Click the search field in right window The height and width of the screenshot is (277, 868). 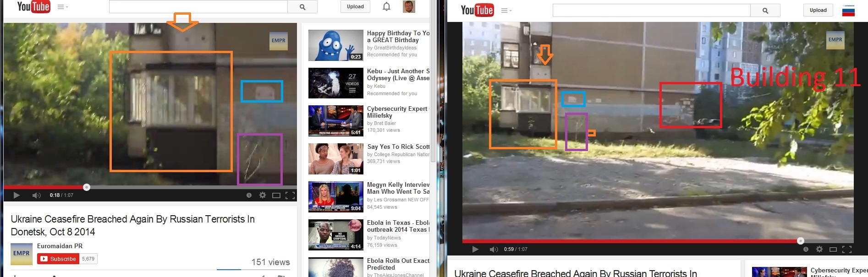[651, 11]
